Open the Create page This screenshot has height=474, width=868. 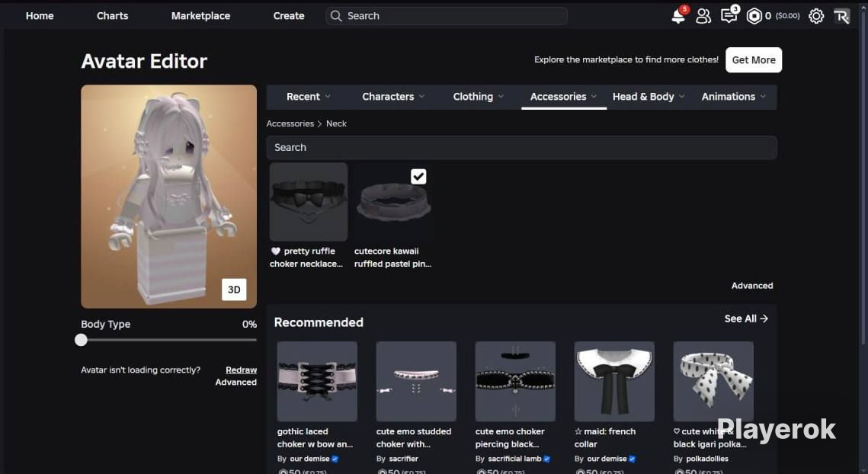[x=288, y=16]
